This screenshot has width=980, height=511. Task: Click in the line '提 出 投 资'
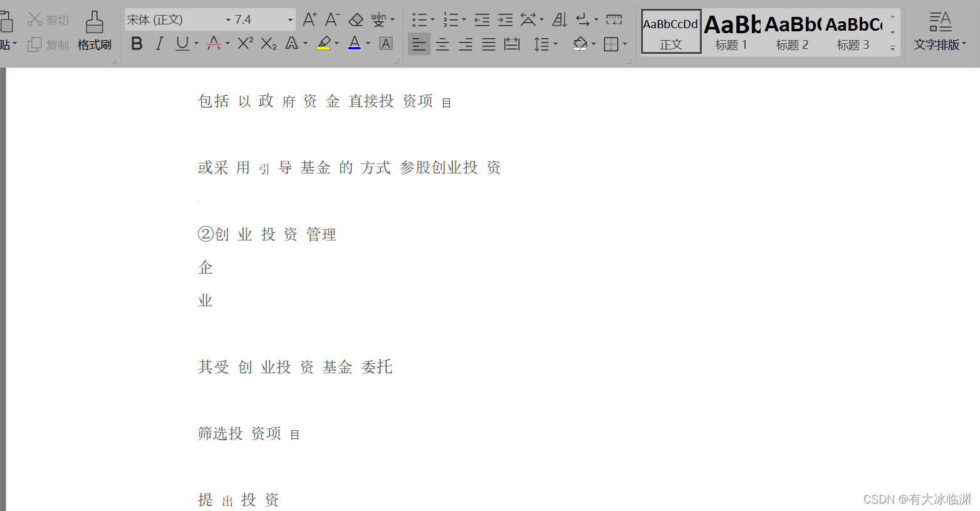[x=238, y=500]
